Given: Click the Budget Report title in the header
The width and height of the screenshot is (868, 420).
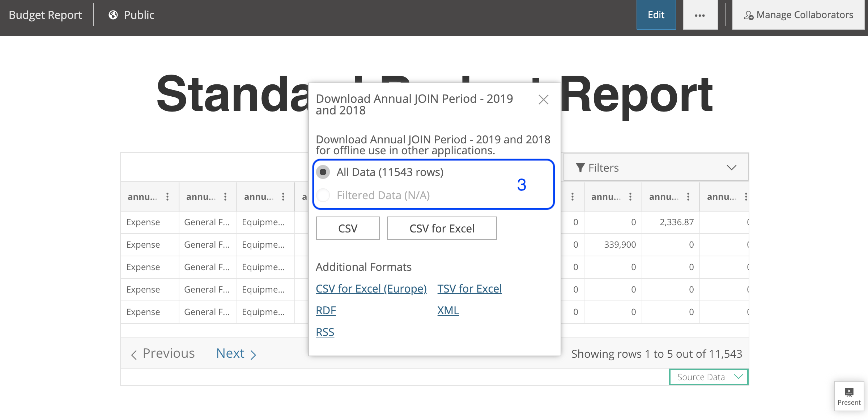Looking at the screenshot, I should [45, 15].
